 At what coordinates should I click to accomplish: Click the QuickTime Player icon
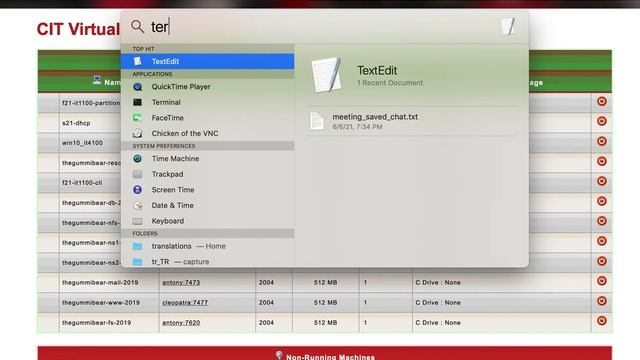138,87
